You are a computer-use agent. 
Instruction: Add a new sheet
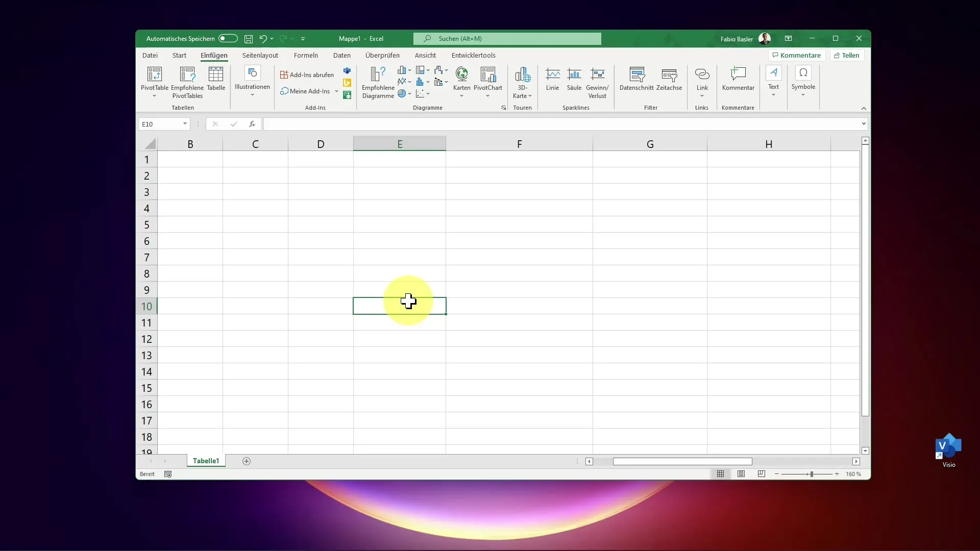click(x=247, y=461)
